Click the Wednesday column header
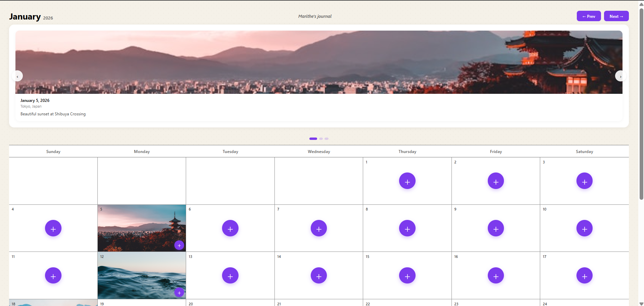The image size is (644, 306). (x=319, y=152)
